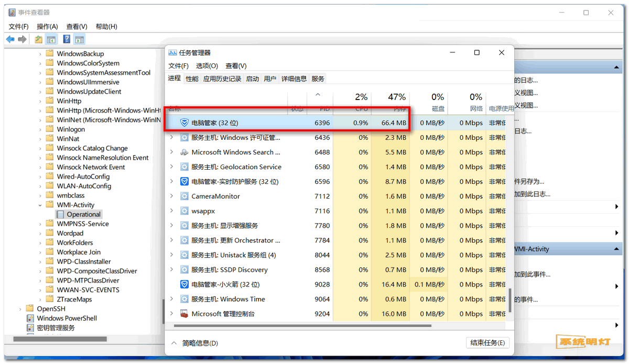Click the Event Viewer title bar app icon

(x=12, y=13)
